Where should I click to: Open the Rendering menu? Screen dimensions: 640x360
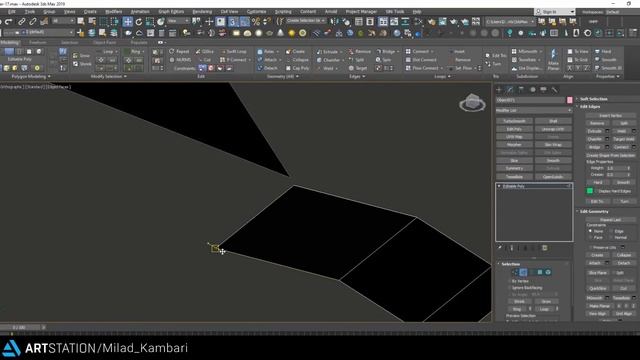pos(202,12)
